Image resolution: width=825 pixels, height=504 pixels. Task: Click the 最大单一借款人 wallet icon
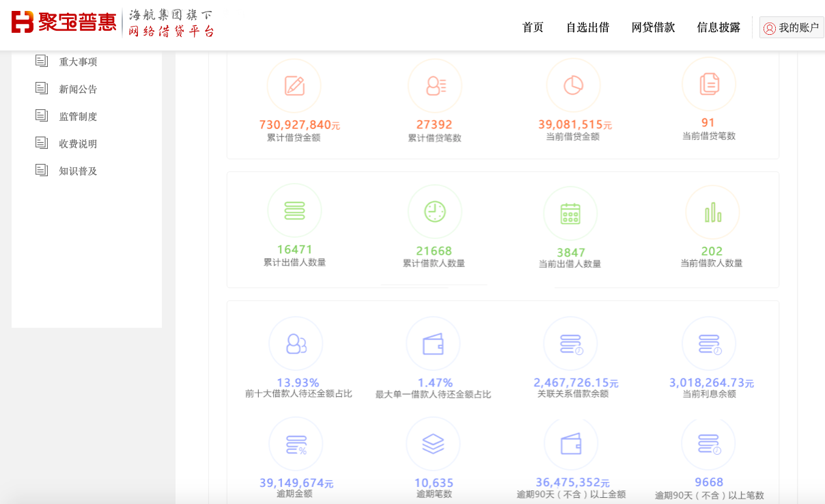pyautogui.click(x=433, y=344)
